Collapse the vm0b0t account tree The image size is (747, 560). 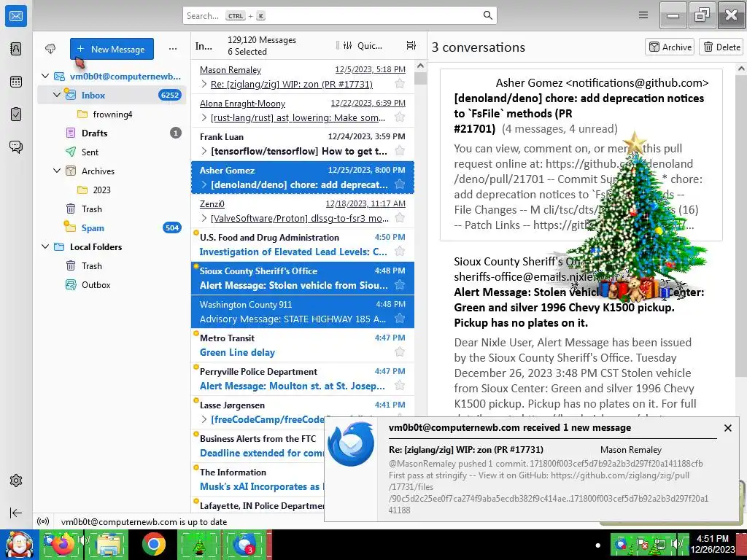45,76
